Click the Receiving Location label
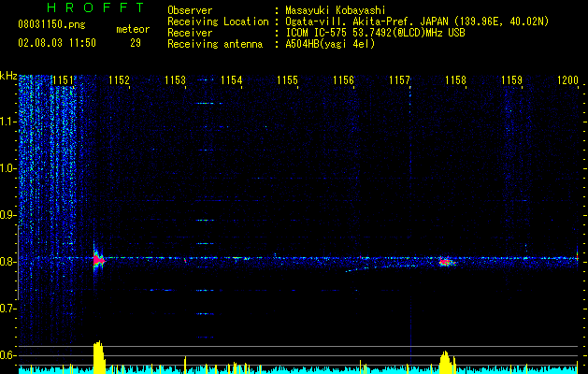 coord(218,22)
